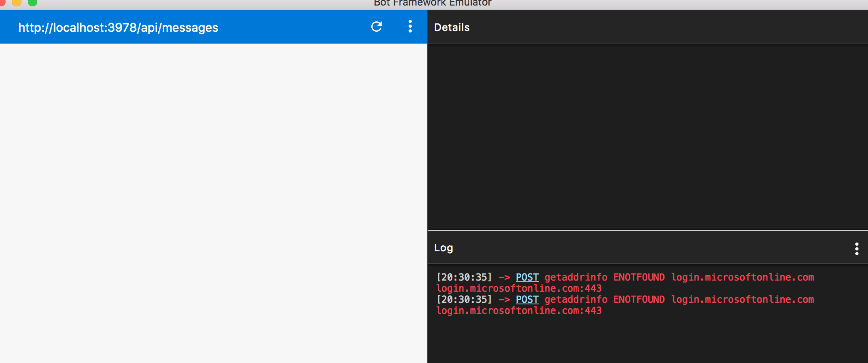Image resolution: width=868 pixels, height=363 pixels.
Task: Click the refresh conversation icon
Action: (376, 27)
